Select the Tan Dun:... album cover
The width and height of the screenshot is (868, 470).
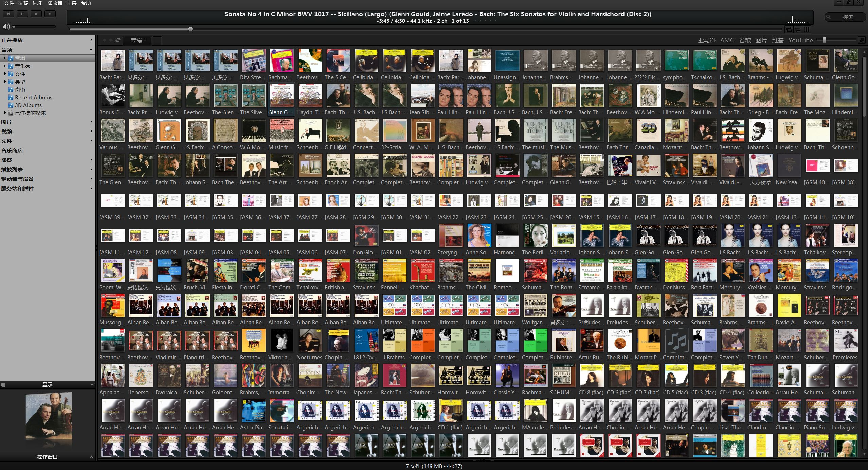click(x=761, y=341)
